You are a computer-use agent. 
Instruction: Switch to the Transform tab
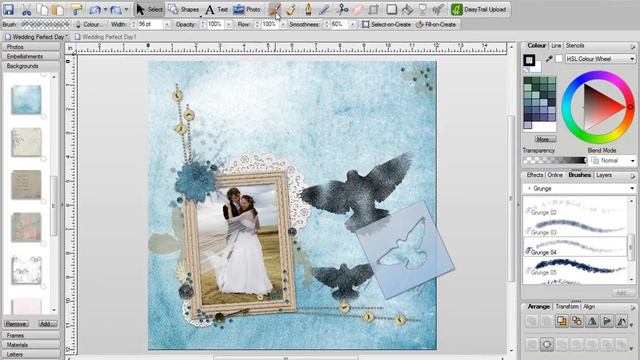coord(567,307)
